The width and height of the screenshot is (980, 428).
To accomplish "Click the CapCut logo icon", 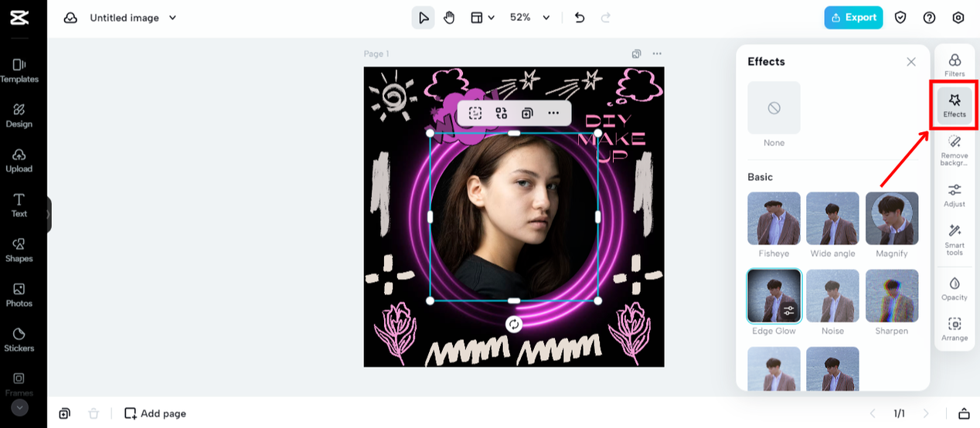I will [x=19, y=17].
